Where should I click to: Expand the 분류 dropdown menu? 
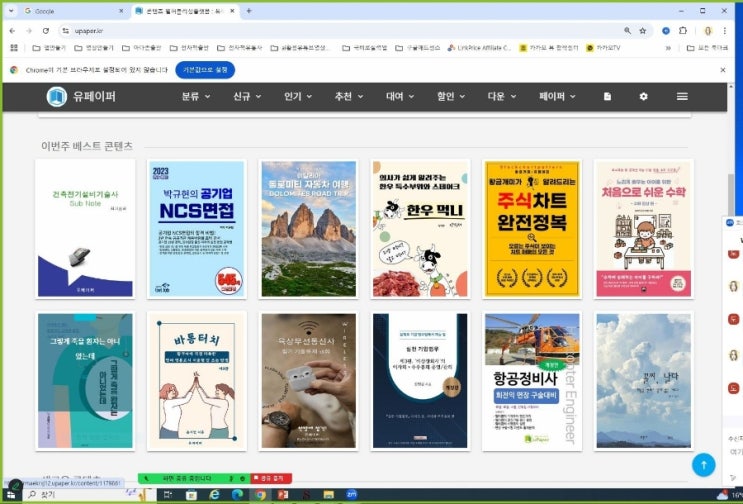tap(196, 97)
